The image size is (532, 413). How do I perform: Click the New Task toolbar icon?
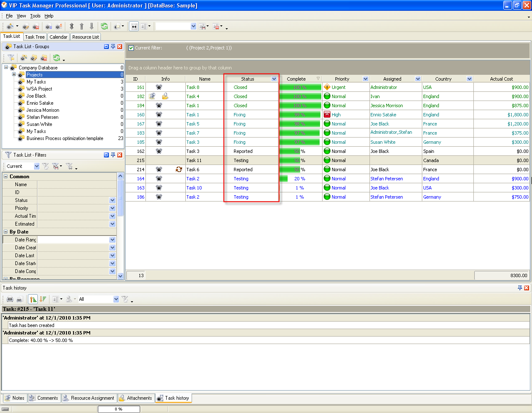click(9, 26)
